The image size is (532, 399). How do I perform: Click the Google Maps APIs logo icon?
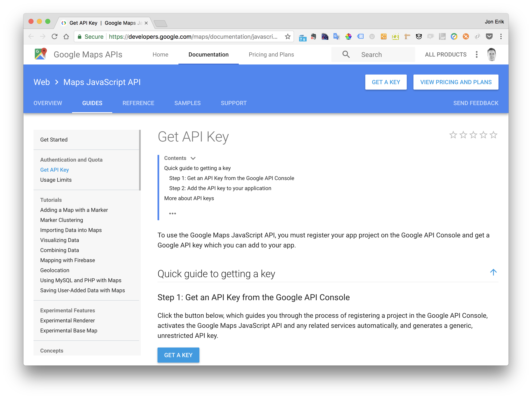tap(41, 54)
